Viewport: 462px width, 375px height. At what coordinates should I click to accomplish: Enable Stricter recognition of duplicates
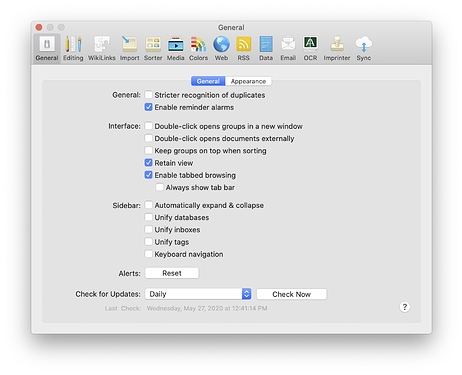(x=149, y=95)
